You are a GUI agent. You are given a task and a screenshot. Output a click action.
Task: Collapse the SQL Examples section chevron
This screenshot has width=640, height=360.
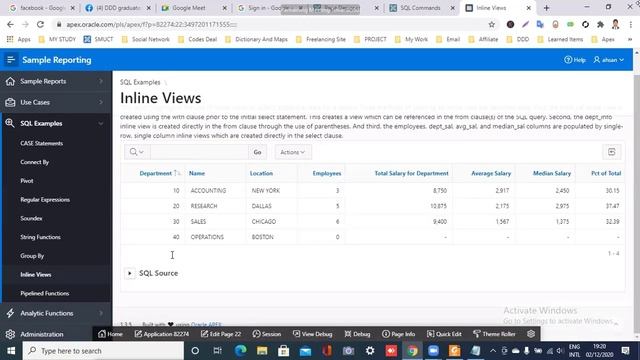[x=101, y=123]
